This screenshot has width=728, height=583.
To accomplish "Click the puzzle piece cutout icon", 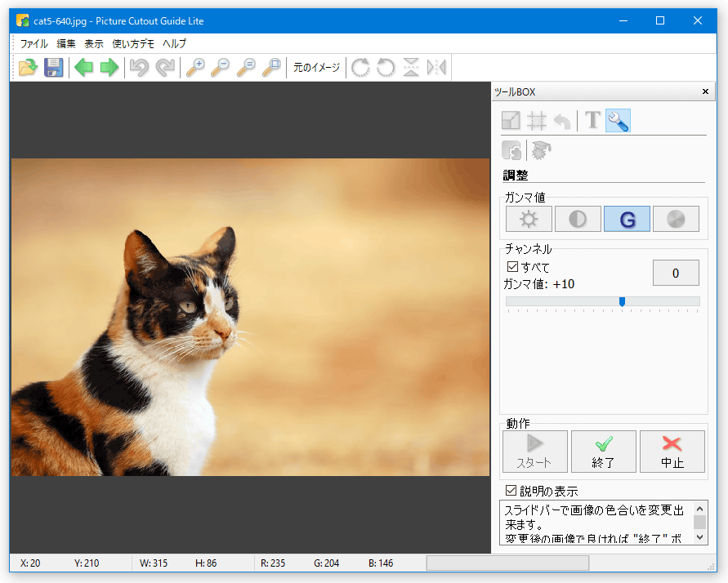I will pyautogui.click(x=511, y=150).
